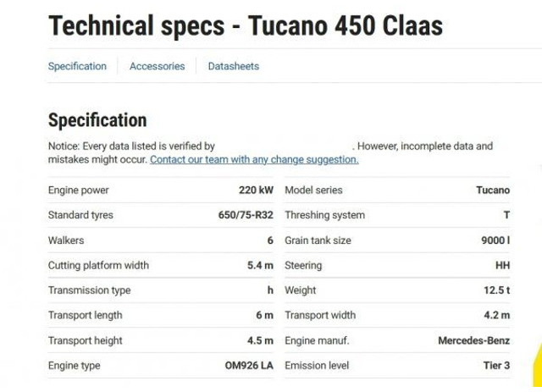Select the Transport height 4.5 m value
The height and width of the screenshot is (392, 542).
point(260,341)
